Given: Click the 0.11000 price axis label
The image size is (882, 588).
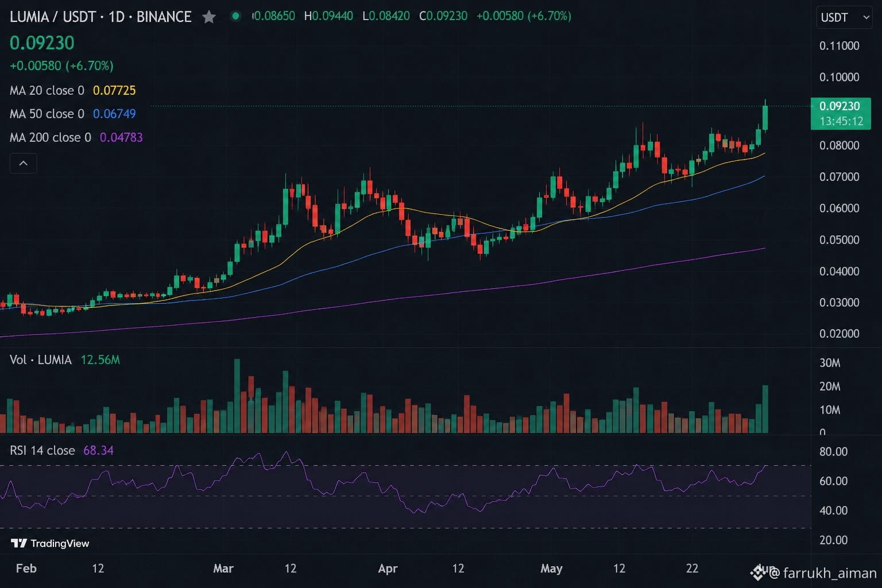Looking at the screenshot, I should (840, 46).
